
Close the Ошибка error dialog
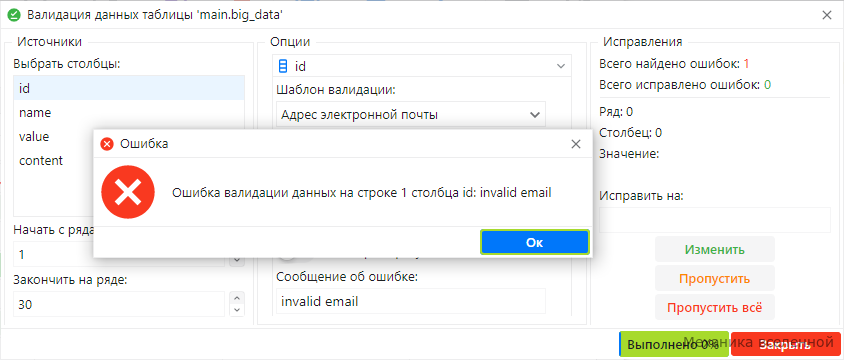pos(576,144)
